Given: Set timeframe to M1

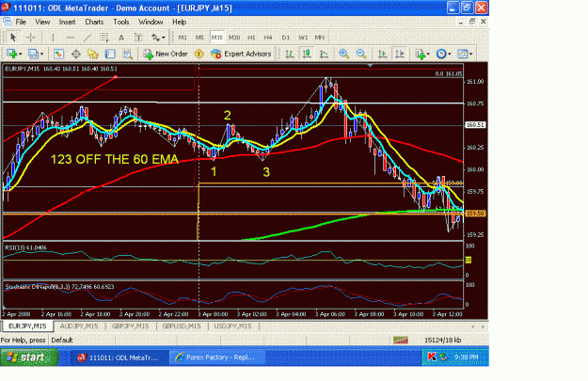Looking at the screenshot, I should [183, 37].
